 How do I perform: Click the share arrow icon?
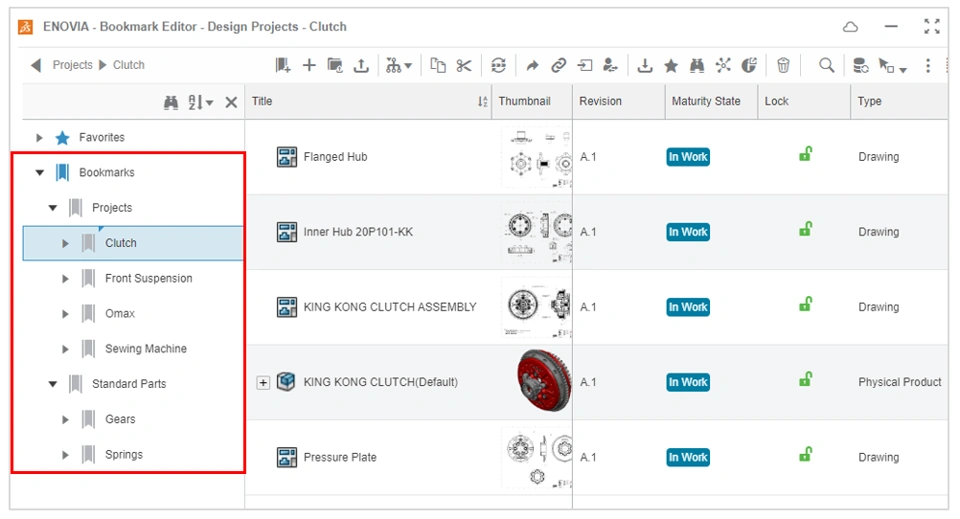pyautogui.click(x=532, y=65)
